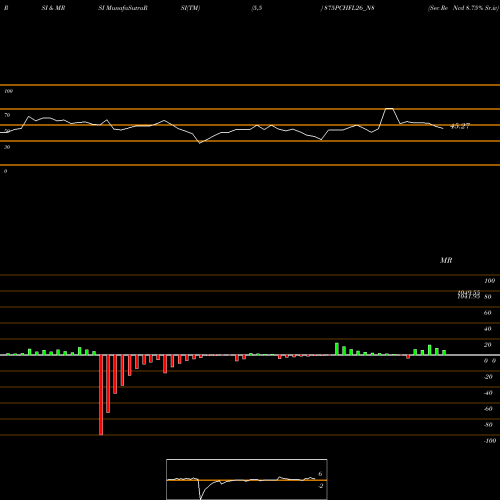Click the -40 label on MR axis

(488, 393)
